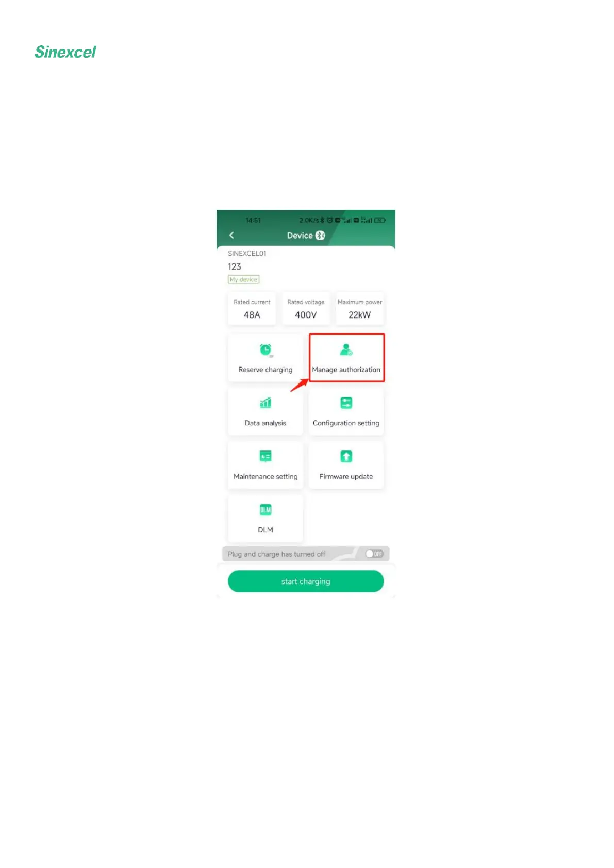The image size is (614, 868).
Task: Tap the SINEXCEL01 device identifier
Action: tap(247, 253)
